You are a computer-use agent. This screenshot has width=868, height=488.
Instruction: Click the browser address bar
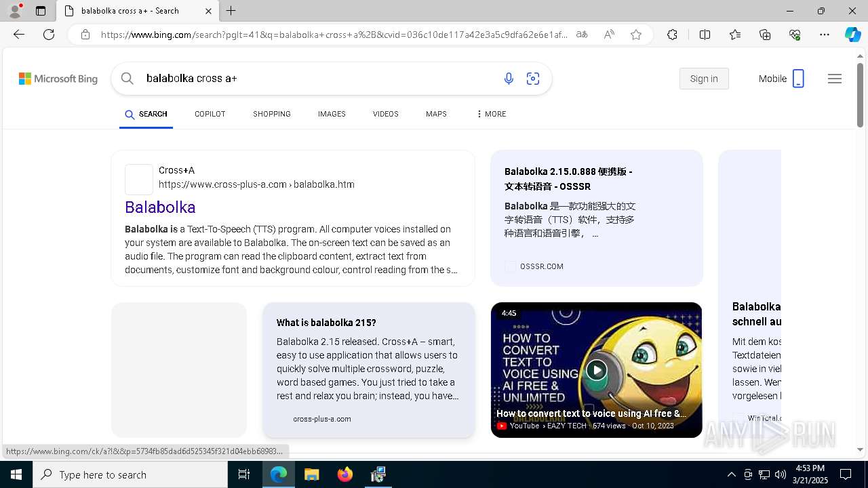(334, 35)
